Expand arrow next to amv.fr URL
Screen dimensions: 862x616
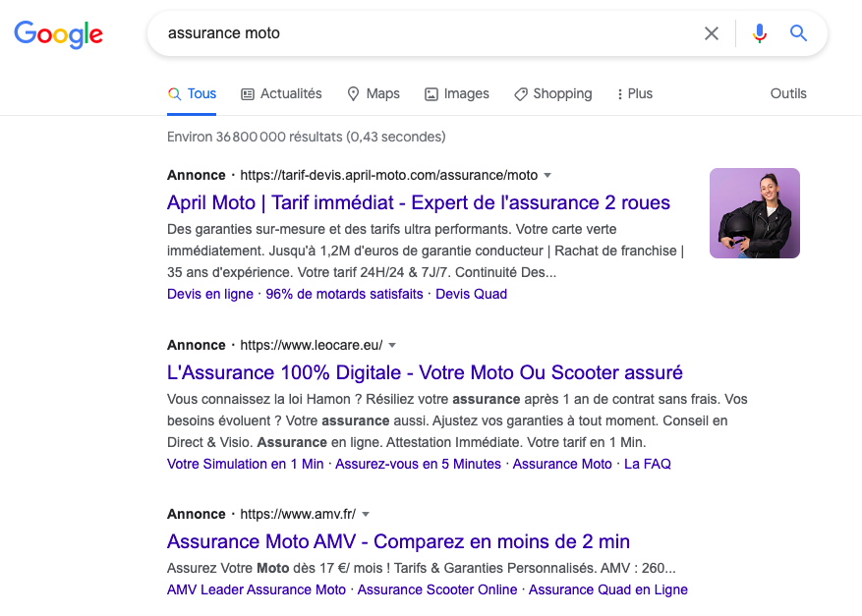click(x=366, y=514)
